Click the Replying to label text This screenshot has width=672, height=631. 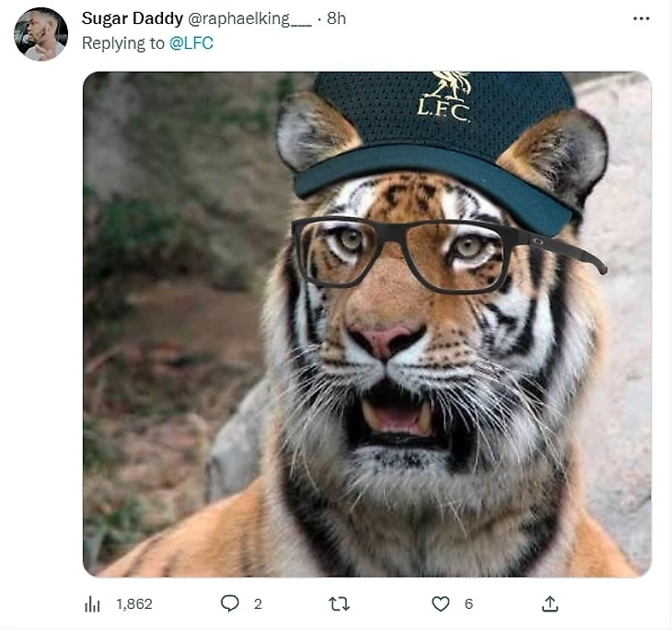(x=123, y=43)
